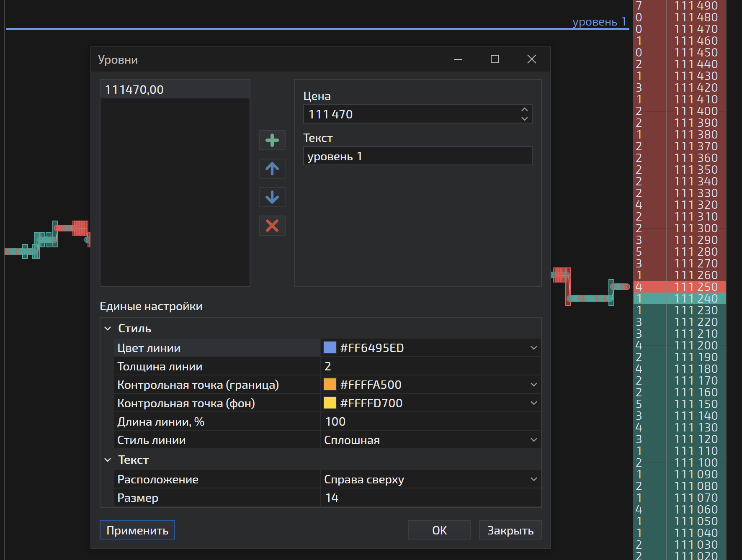Confirm with the OK button
The width and height of the screenshot is (742, 560).
(x=439, y=530)
